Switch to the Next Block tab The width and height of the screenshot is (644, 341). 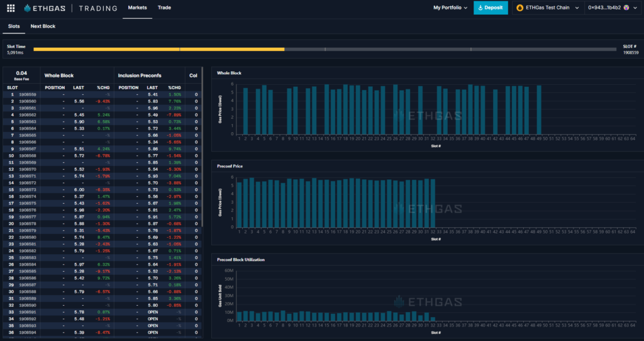[x=43, y=26]
